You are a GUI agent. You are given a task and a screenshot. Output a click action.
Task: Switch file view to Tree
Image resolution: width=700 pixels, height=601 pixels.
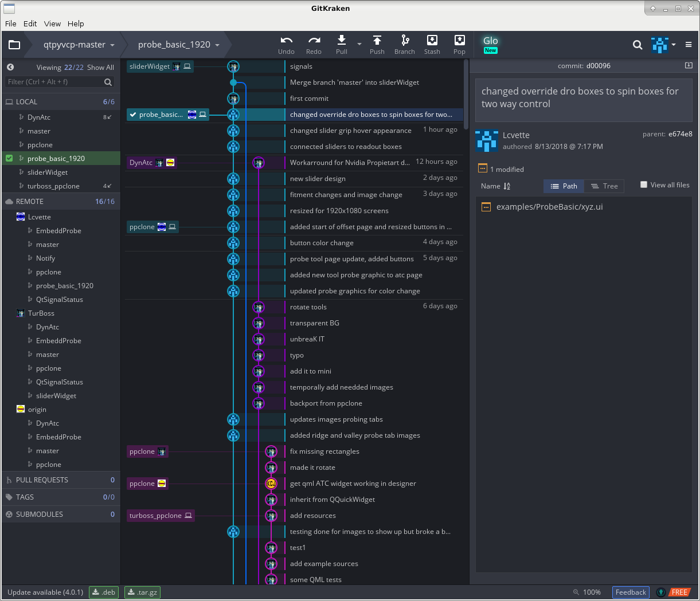pyautogui.click(x=604, y=186)
